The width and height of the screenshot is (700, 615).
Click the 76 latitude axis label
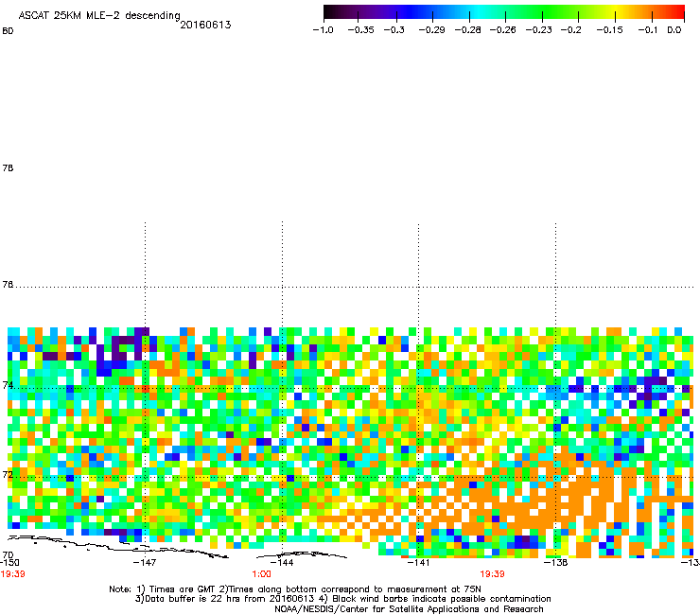pyautogui.click(x=8, y=285)
